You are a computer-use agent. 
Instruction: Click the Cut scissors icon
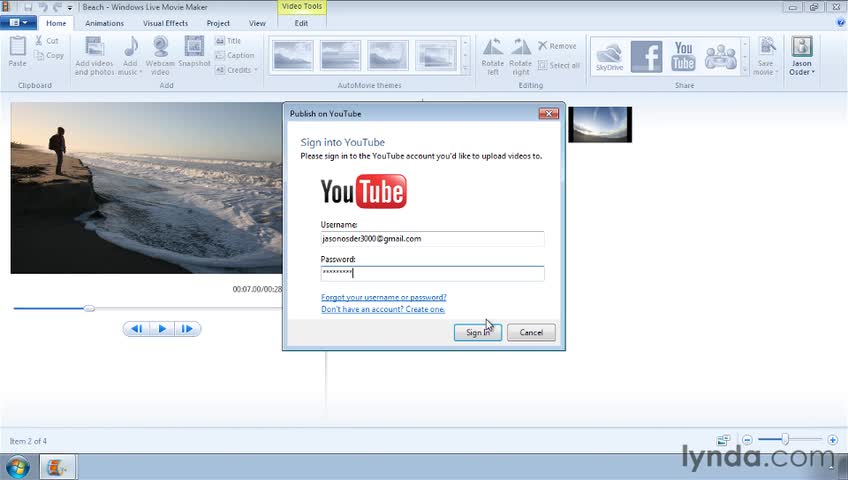point(39,41)
